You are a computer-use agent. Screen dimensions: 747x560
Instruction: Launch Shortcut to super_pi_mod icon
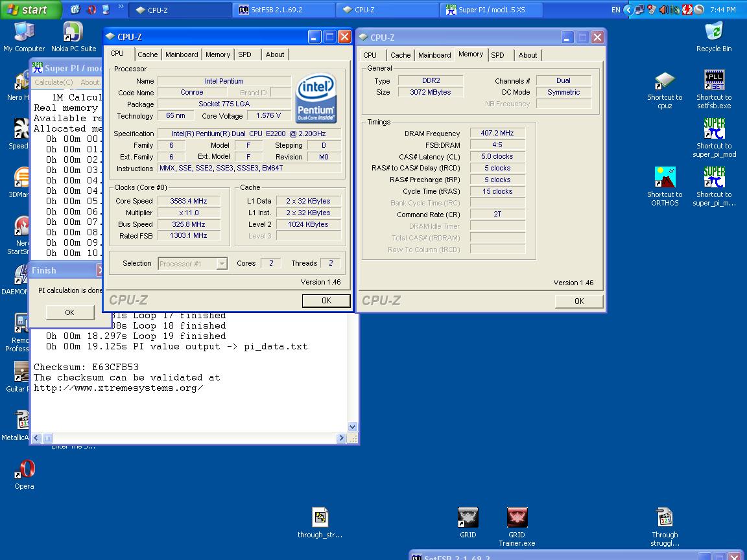[x=714, y=138]
